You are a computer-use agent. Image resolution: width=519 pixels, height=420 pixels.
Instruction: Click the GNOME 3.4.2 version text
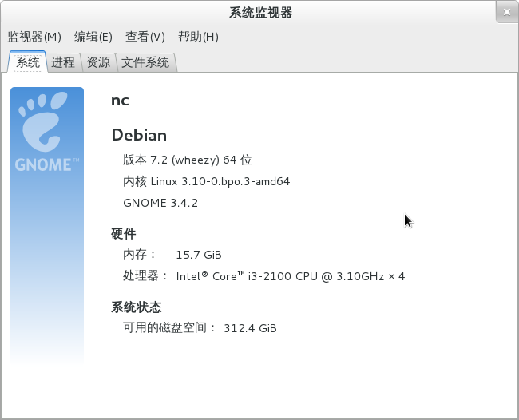pos(160,203)
